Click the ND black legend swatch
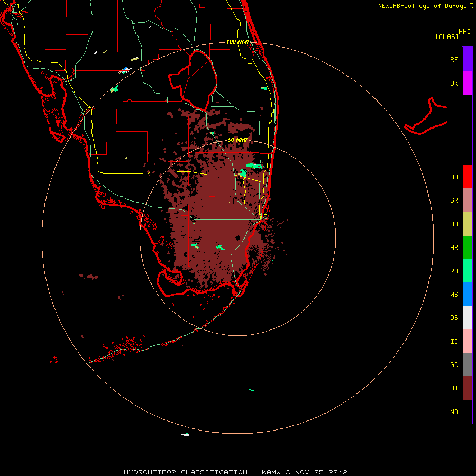The image size is (476, 476). pyautogui.click(x=467, y=411)
